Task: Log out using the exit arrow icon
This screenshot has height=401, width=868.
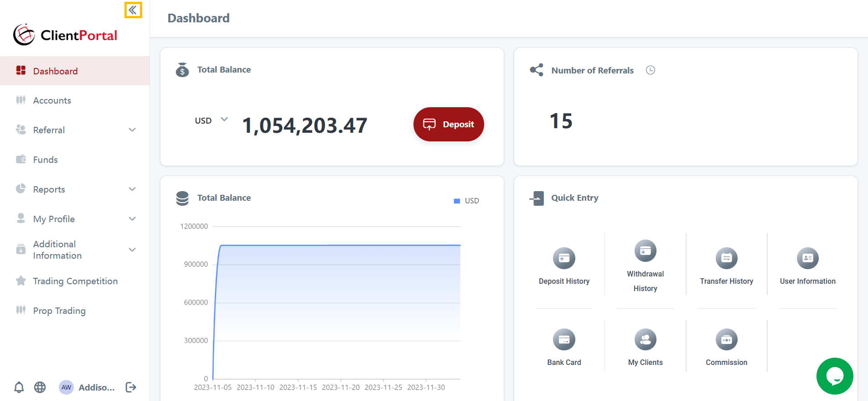Action: pyautogui.click(x=131, y=387)
